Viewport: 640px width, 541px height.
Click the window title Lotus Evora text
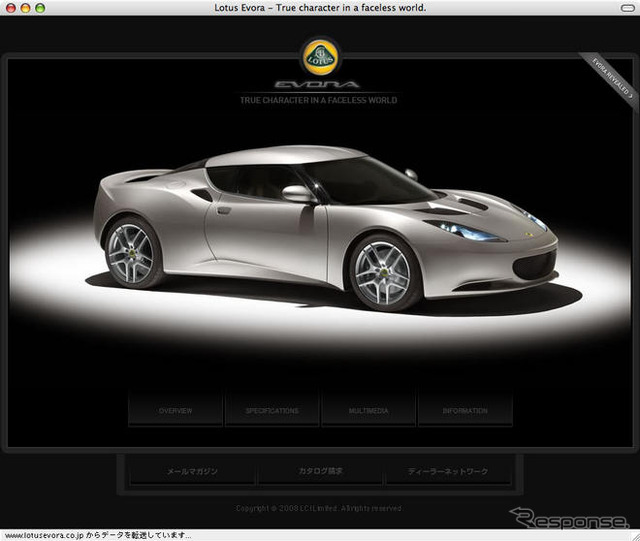[320, 7]
